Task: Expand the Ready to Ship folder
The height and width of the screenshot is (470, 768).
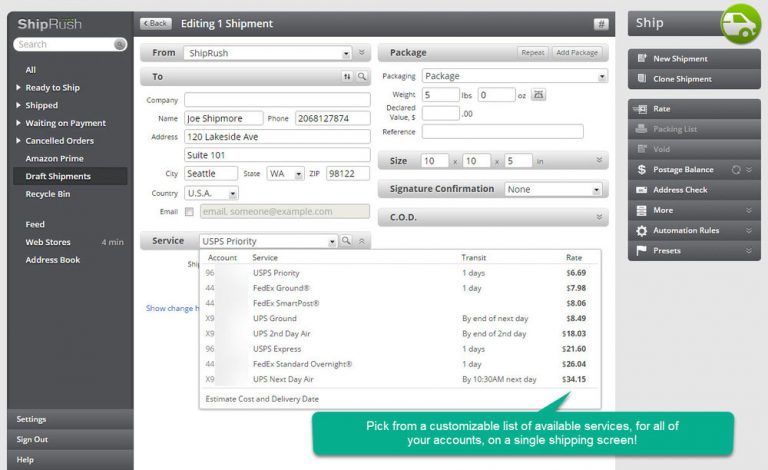Action: pos(18,88)
